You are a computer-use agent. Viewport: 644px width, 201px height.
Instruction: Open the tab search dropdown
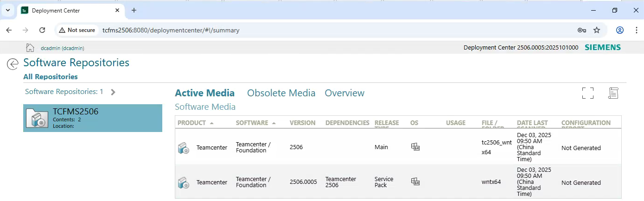click(8, 10)
